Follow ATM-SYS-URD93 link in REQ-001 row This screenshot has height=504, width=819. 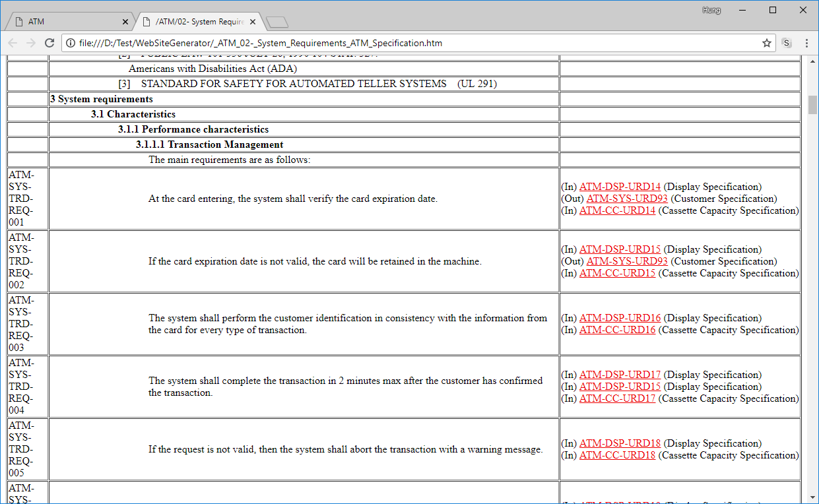627,199
